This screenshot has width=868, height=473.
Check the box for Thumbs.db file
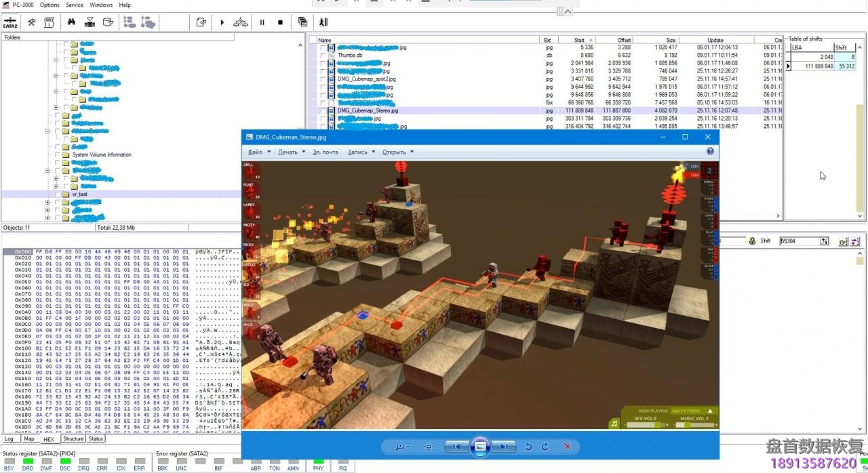[322, 56]
